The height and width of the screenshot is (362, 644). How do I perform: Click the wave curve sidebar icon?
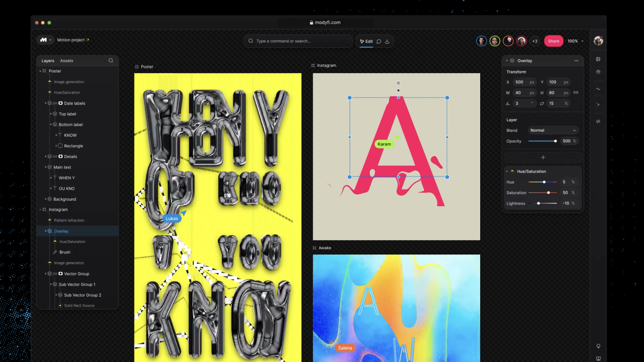[598, 89]
